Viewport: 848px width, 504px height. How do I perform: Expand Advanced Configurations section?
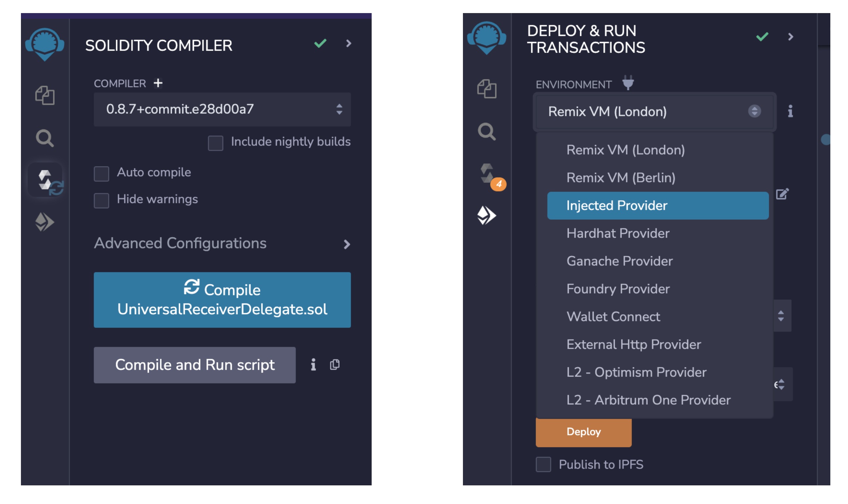click(x=180, y=244)
